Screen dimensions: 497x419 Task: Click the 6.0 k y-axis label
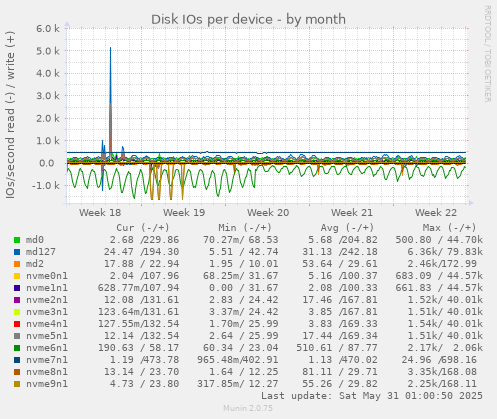point(48,29)
